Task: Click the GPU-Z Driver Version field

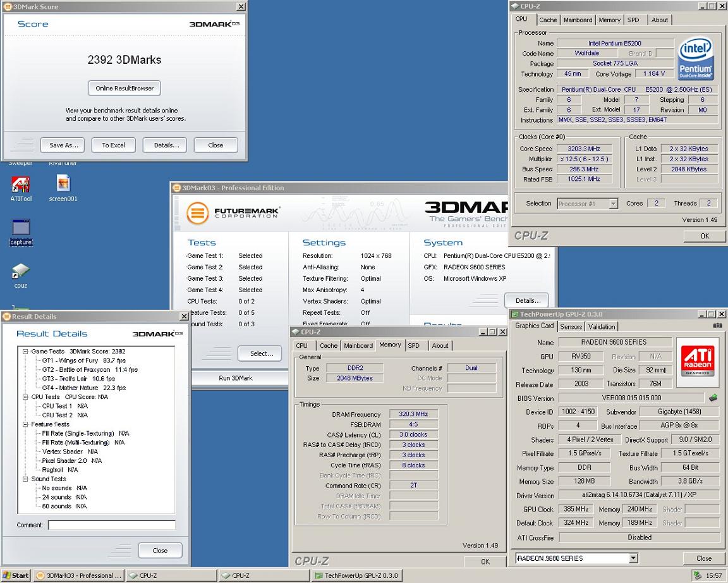Action: click(639, 495)
